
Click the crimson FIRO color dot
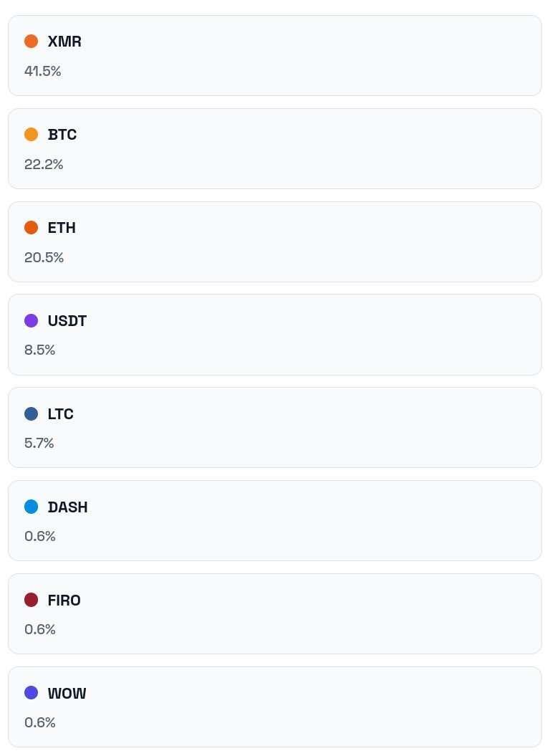[31, 600]
